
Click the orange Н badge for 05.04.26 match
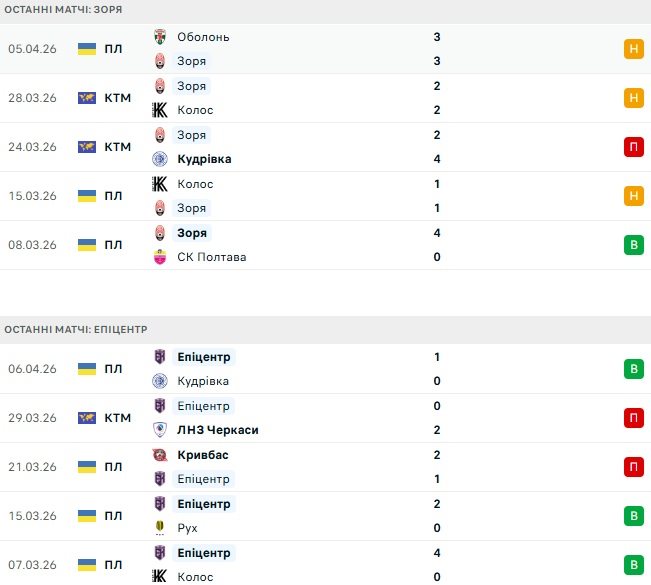[633, 49]
